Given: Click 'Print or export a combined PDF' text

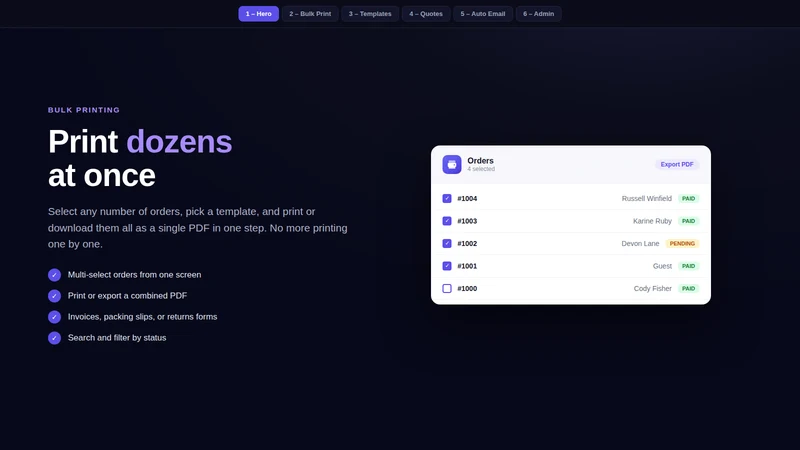Looking at the screenshot, I should coord(128,295).
